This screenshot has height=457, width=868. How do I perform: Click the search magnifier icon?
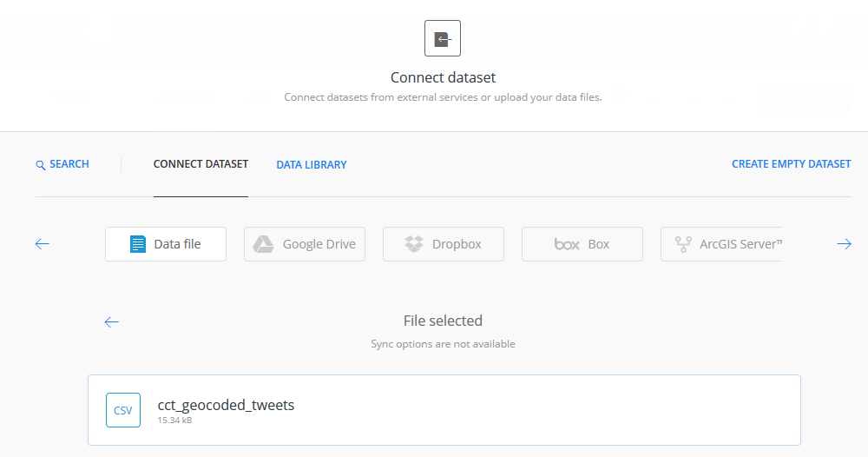[x=41, y=165]
